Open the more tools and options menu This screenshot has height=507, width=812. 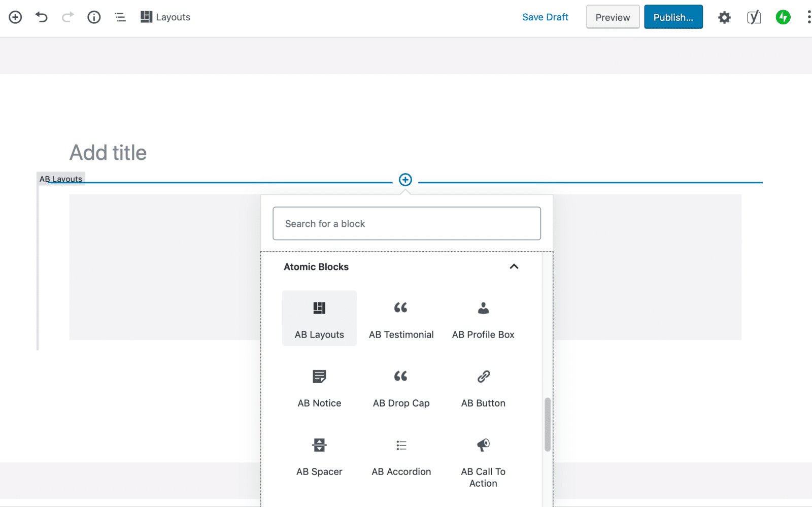(808, 17)
